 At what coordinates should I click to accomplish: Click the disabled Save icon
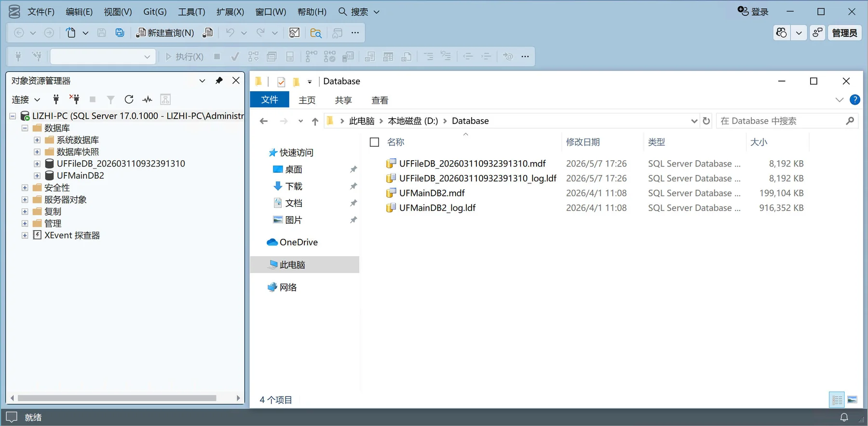(101, 33)
